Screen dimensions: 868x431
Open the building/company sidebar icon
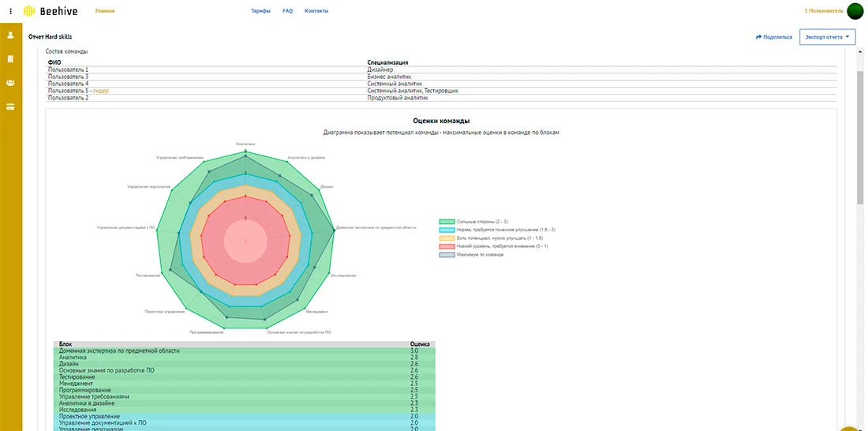coord(11,59)
